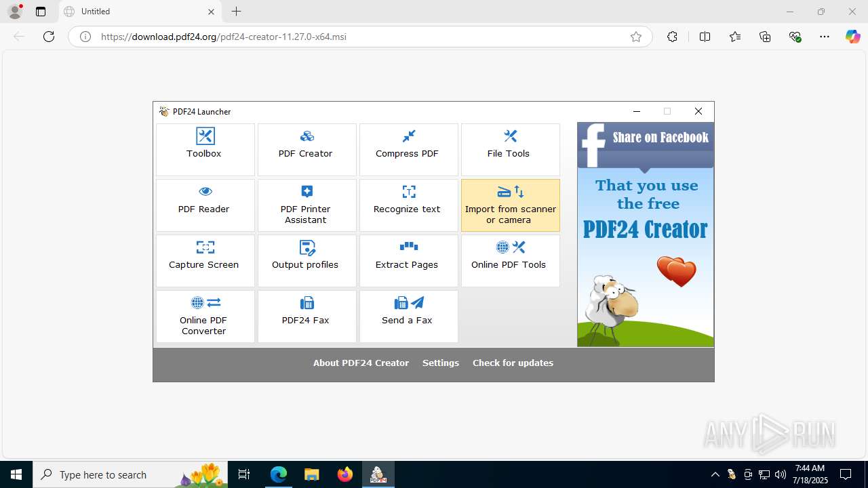Viewport: 868px width, 488px height.
Task: Open browser Extensions icon
Action: pyautogui.click(x=672, y=37)
